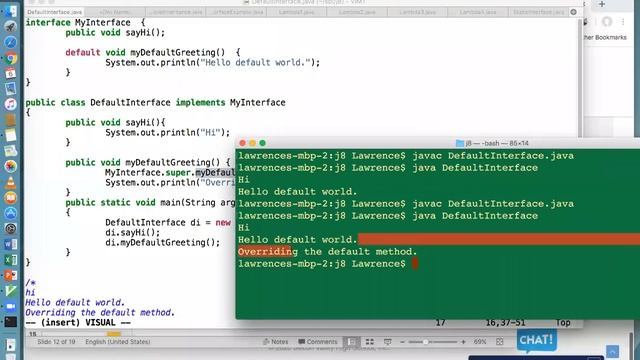Switch to Lambda4.java tab in MacVim
Screen dimensions: 640x360
[x=478, y=12]
